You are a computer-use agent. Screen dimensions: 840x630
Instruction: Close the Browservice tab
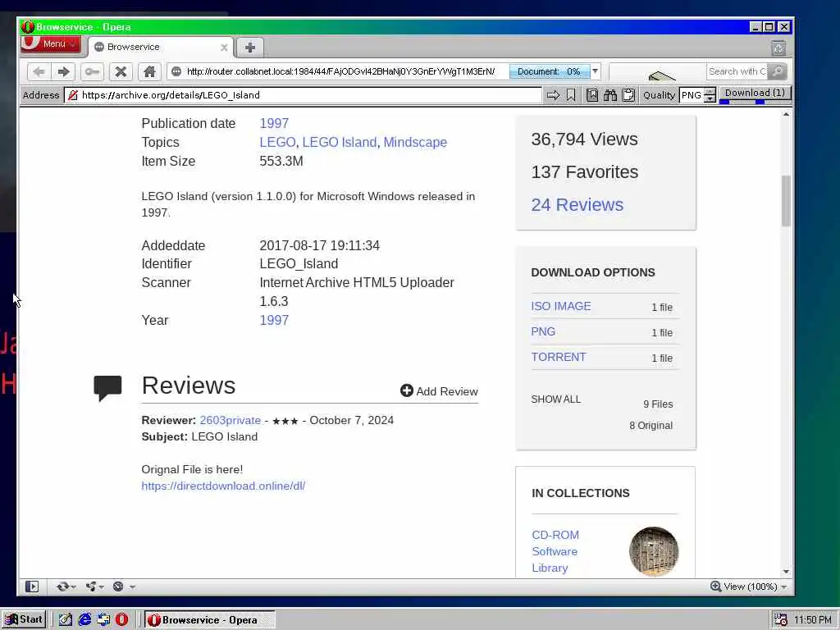(224, 48)
